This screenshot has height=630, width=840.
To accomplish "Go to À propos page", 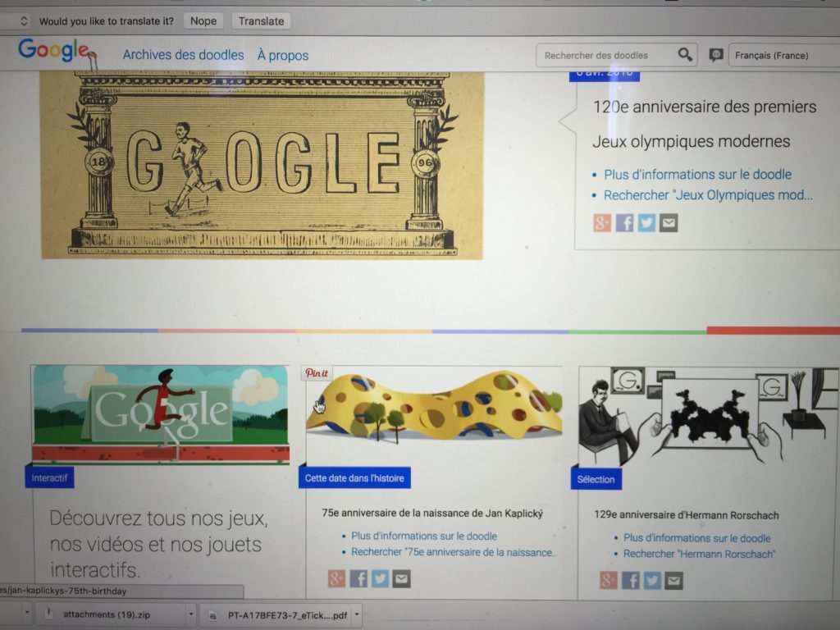I will pos(283,55).
